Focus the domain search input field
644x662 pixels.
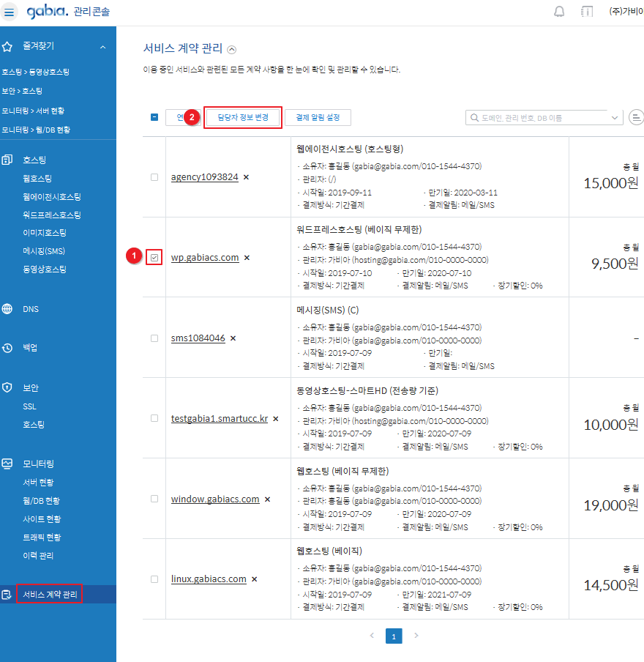click(x=544, y=118)
